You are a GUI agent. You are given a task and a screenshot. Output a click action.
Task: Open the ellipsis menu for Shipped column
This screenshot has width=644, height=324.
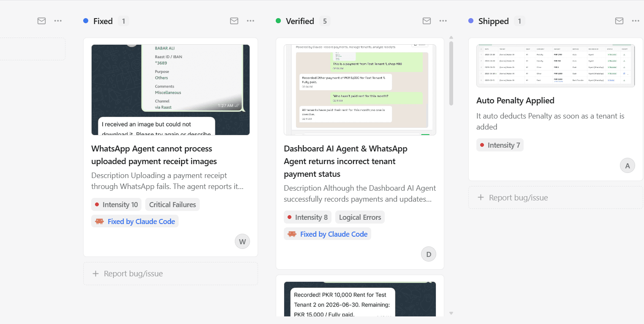(x=636, y=21)
